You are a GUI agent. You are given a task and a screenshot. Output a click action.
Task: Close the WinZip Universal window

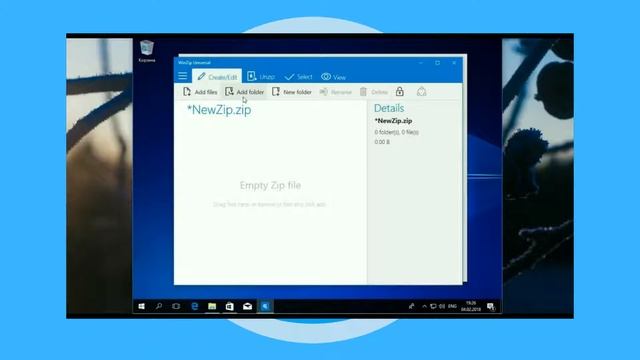tap(454, 63)
